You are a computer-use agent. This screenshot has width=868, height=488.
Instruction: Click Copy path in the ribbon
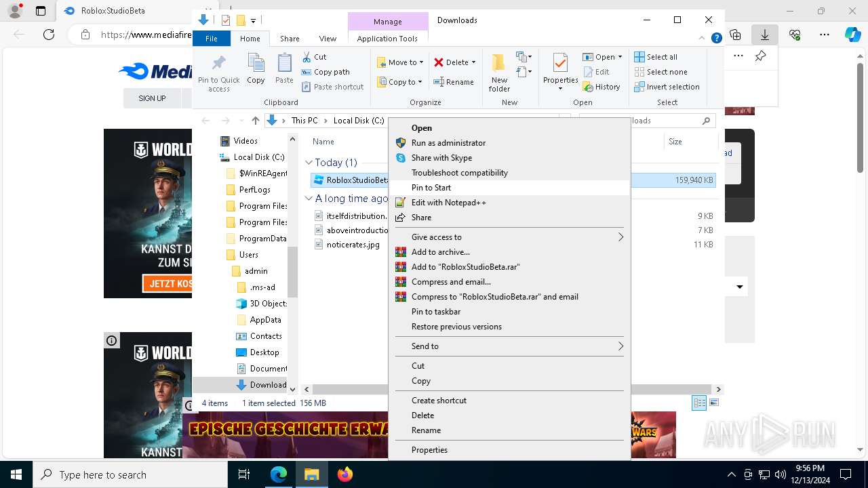[325, 72]
